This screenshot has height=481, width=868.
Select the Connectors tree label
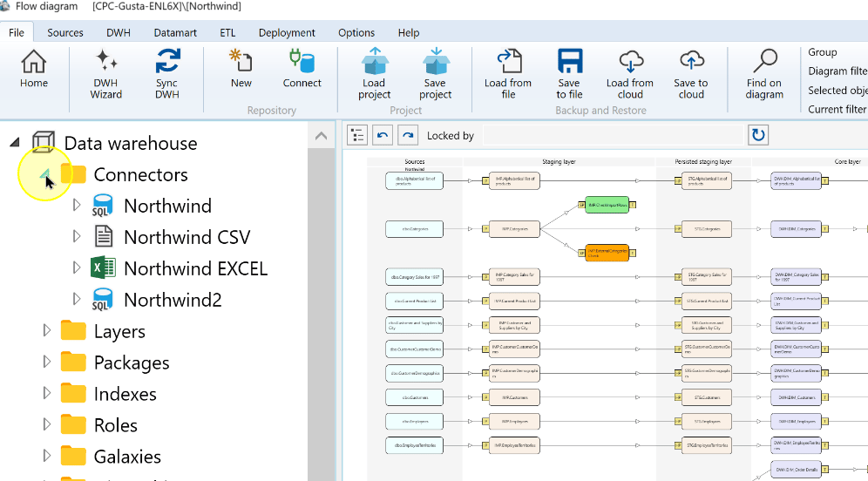[x=140, y=174]
